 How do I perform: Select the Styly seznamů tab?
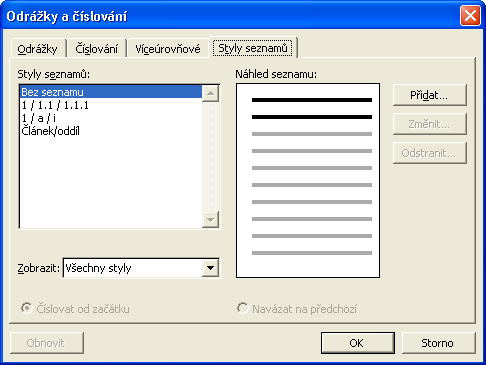tap(253, 48)
